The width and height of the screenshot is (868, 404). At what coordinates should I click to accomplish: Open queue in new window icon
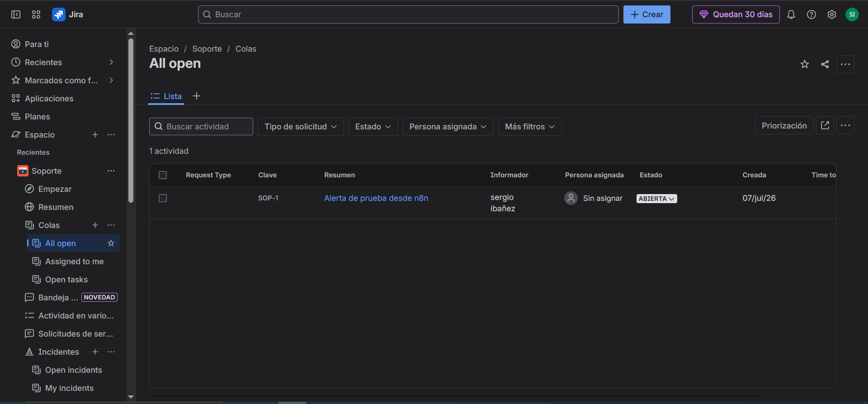click(x=825, y=125)
